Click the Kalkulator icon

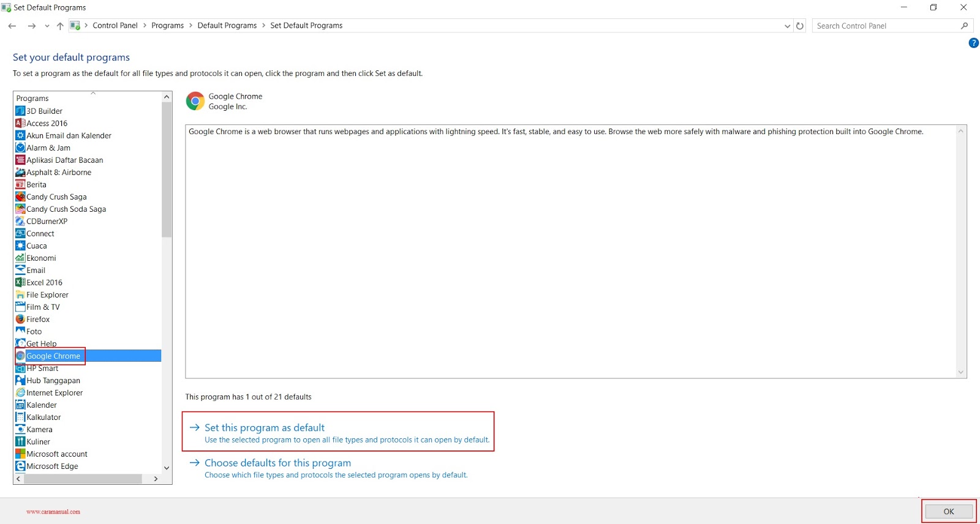pos(20,417)
